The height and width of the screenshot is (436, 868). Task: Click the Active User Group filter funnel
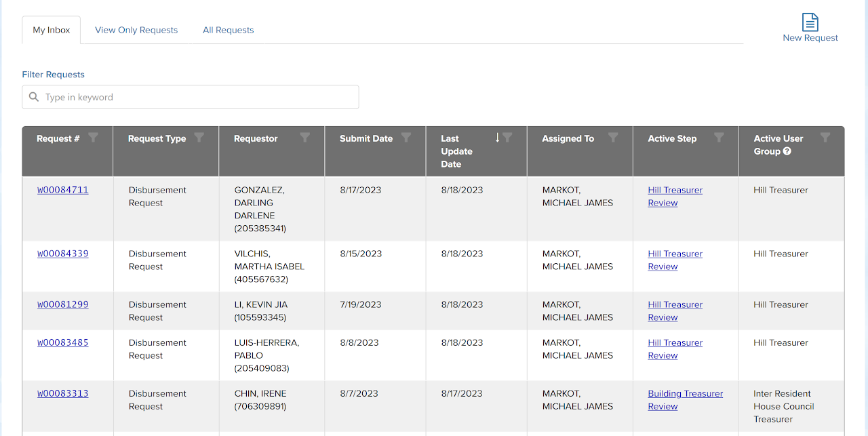click(825, 136)
